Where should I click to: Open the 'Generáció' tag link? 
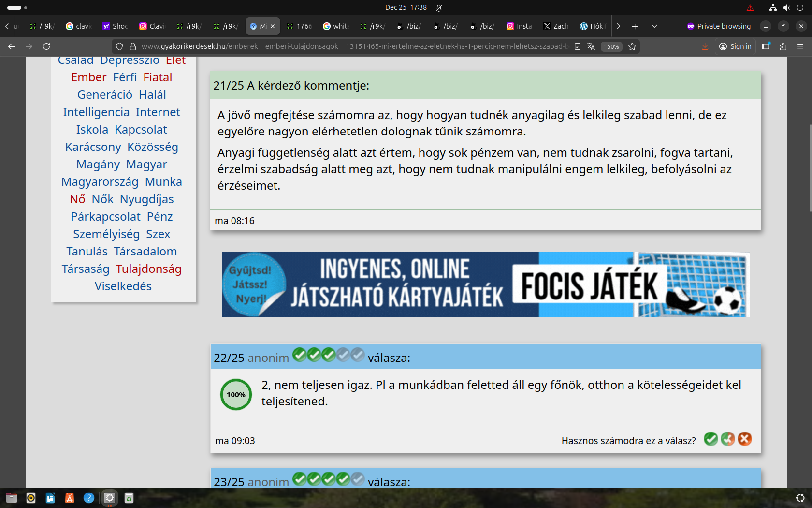105,95
